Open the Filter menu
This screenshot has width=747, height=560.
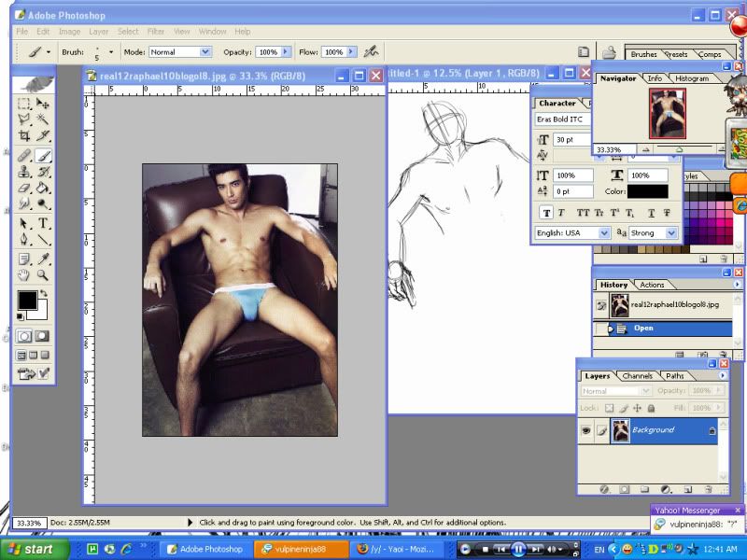156,32
